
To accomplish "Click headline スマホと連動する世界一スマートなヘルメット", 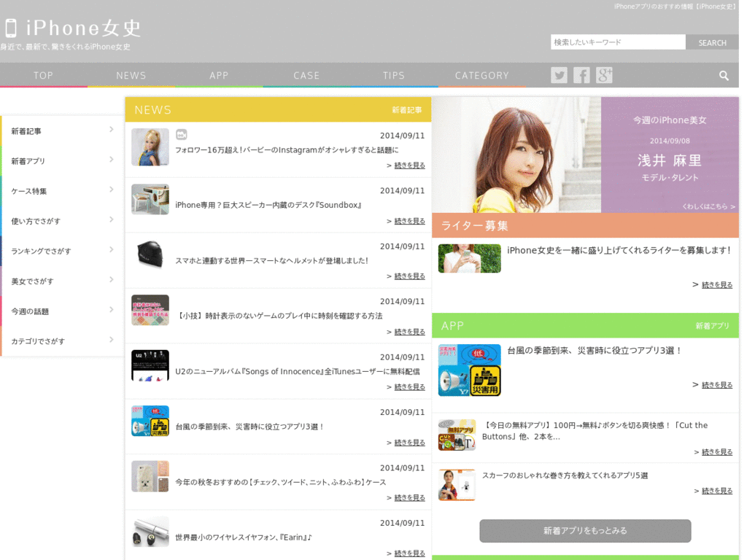I will click(271, 260).
